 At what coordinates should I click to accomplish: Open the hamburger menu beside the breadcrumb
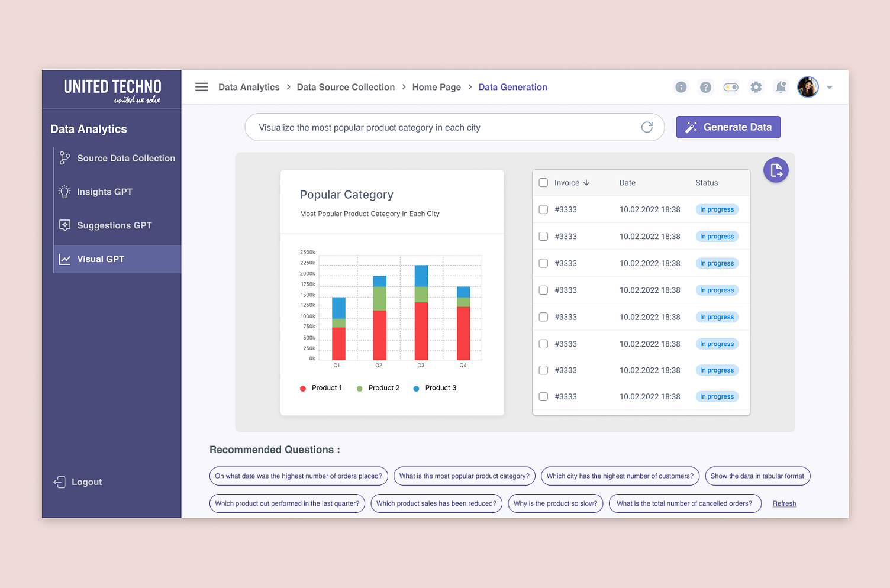(x=201, y=86)
